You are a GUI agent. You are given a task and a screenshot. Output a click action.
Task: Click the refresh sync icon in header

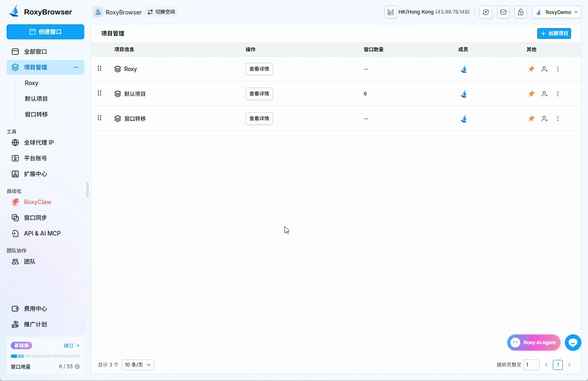[x=486, y=12]
